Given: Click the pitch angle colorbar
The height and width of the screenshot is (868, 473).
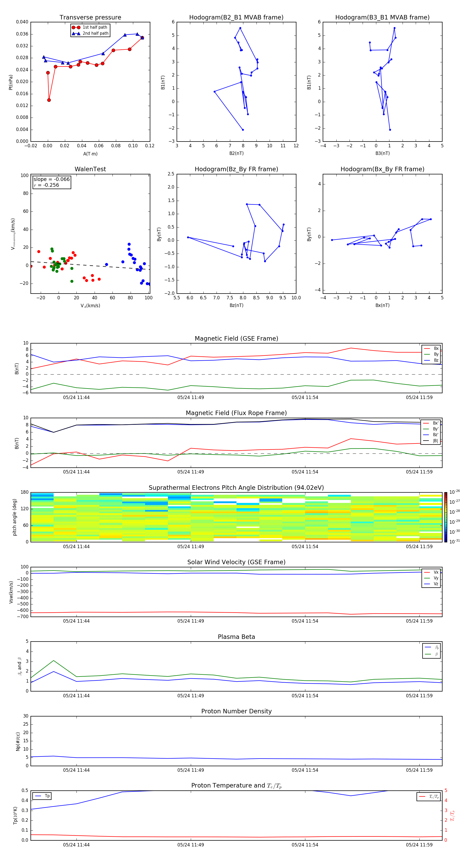Looking at the screenshot, I should pos(446,517).
